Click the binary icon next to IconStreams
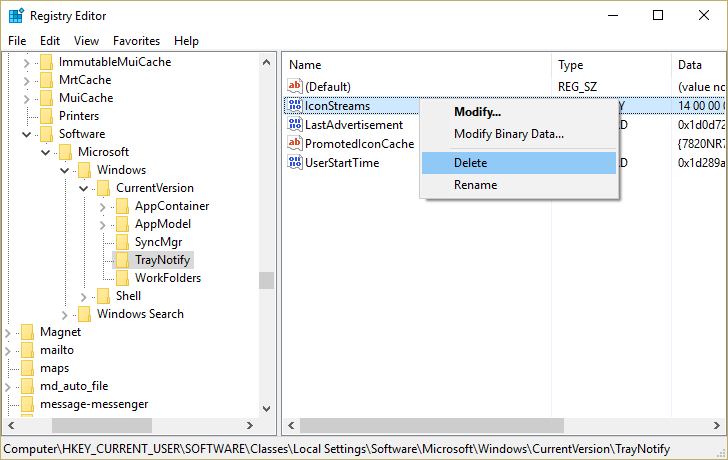The image size is (728, 460). pyautogui.click(x=295, y=106)
